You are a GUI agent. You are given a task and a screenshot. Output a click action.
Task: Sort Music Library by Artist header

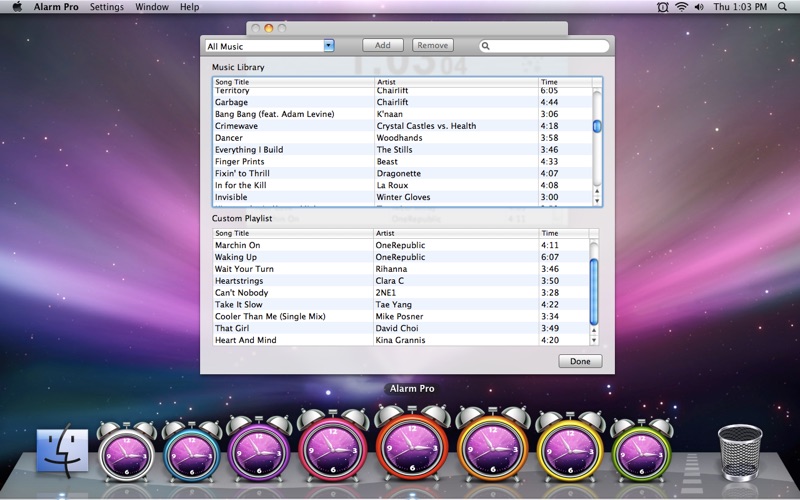pos(457,82)
